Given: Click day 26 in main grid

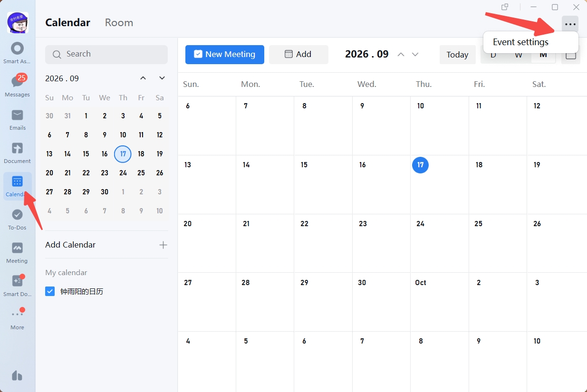Looking at the screenshot, I should click(557, 243).
